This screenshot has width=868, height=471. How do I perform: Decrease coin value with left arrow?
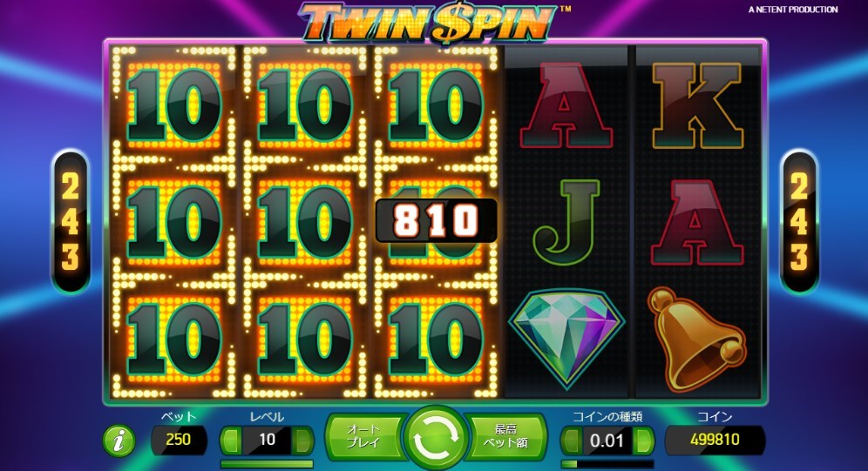click(x=572, y=441)
